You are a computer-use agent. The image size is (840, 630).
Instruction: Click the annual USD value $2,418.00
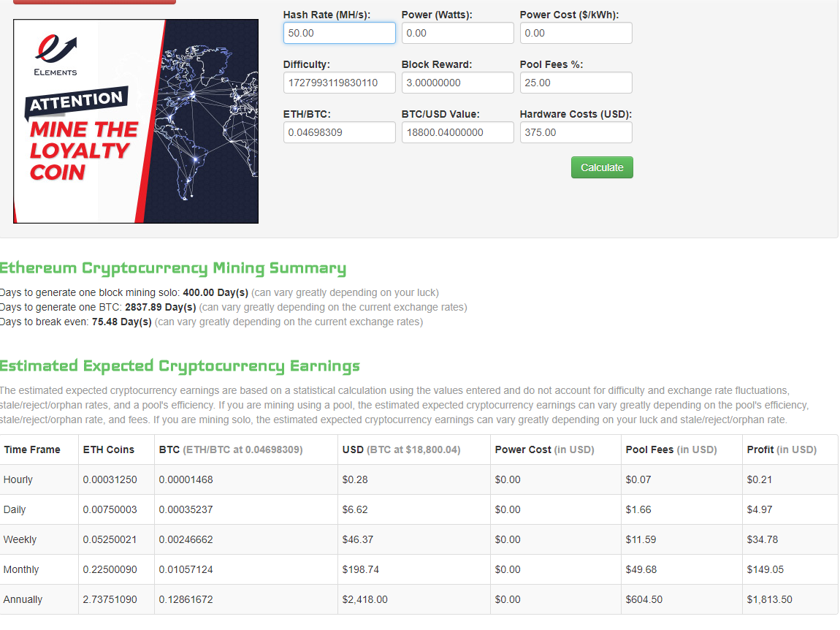coord(364,599)
